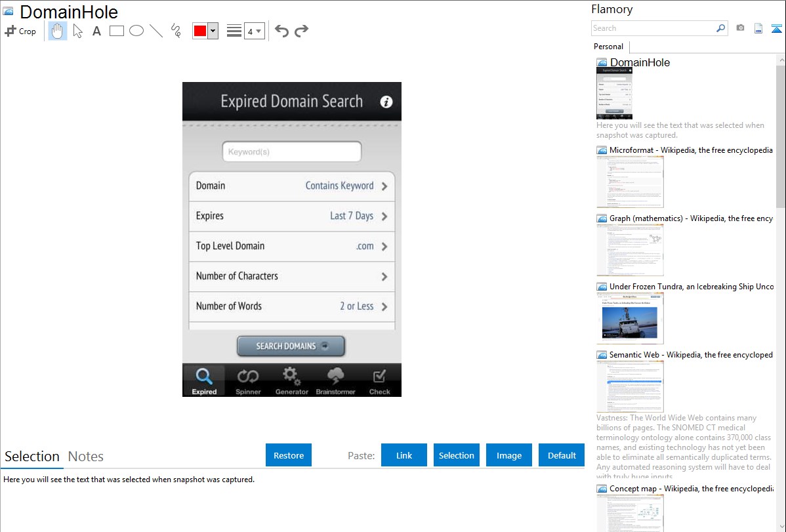Click the DomainHole app icon in title
Viewport: 786px width, 532px height.
tap(9, 12)
